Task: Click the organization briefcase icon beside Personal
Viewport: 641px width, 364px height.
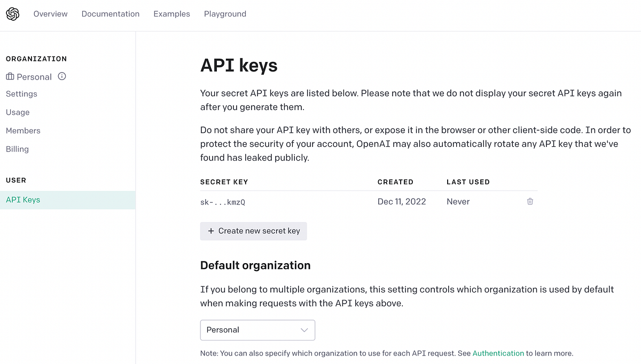Action: (9, 76)
